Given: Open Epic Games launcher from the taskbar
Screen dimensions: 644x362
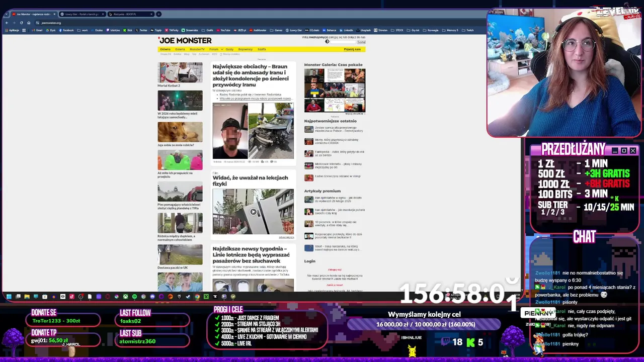Looking at the screenshot, I should point(179,296).
